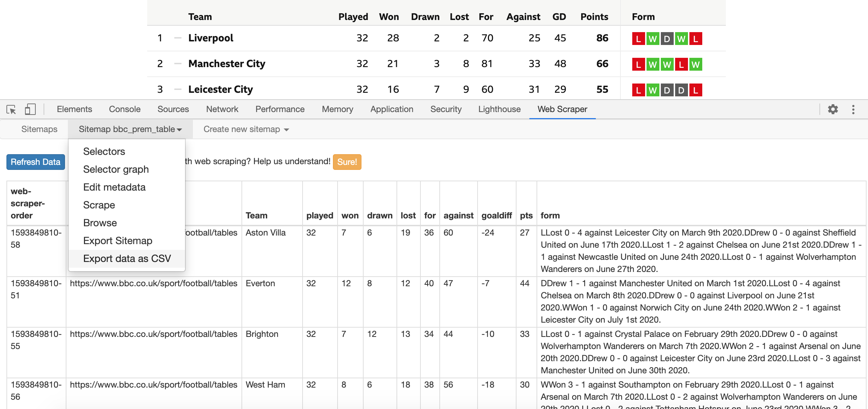Click the Refresh Data button

(35, 162)
